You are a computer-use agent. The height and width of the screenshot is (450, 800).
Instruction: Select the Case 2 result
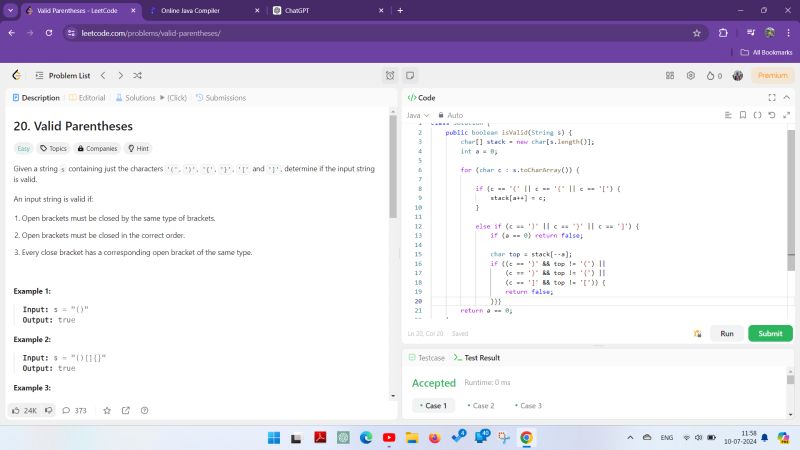[481, 406]
